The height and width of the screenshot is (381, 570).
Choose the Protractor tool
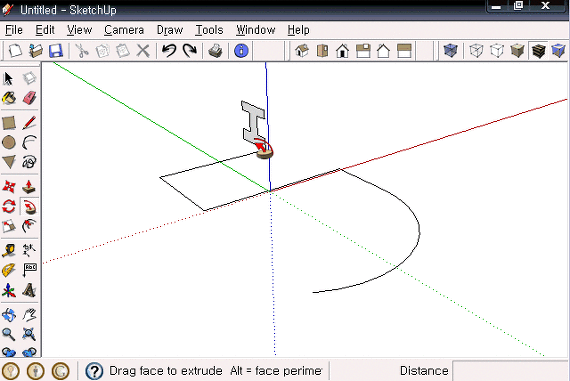coord(9,270)
